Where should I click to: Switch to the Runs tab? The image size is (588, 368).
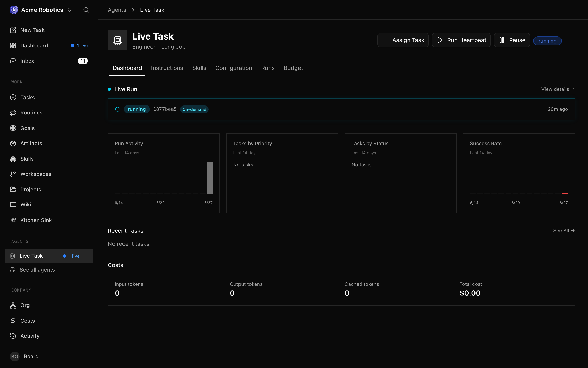pos(268,68)
